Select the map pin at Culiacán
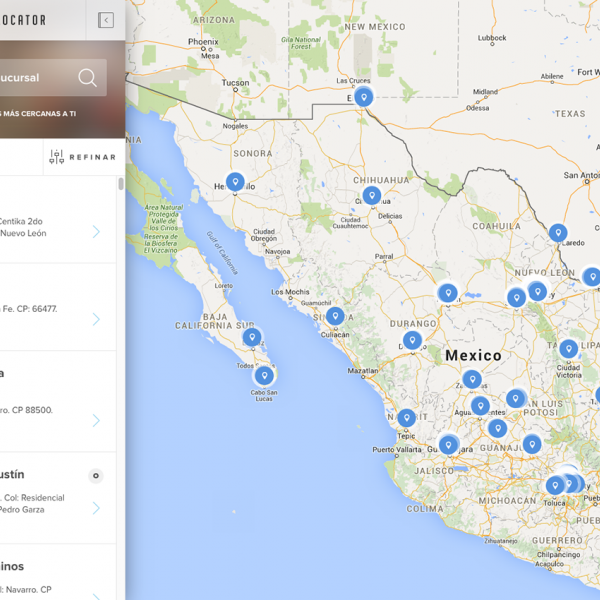 [335, 316]
